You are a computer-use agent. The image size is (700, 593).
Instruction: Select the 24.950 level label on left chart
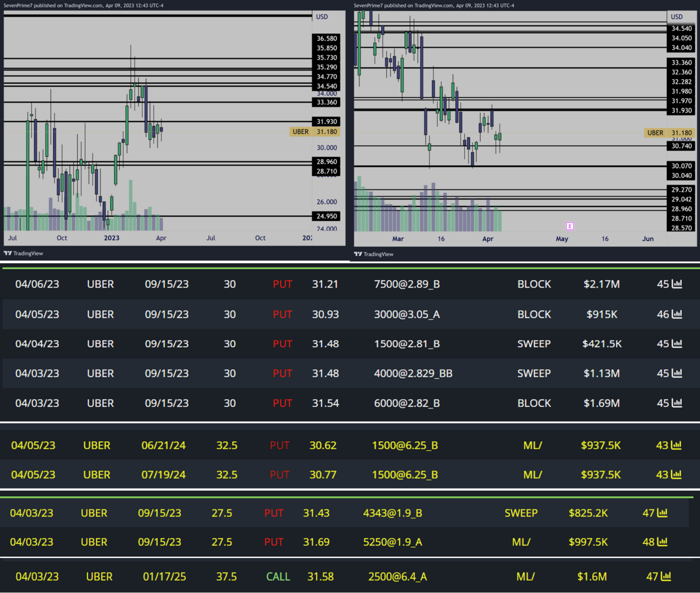point(327,216)
